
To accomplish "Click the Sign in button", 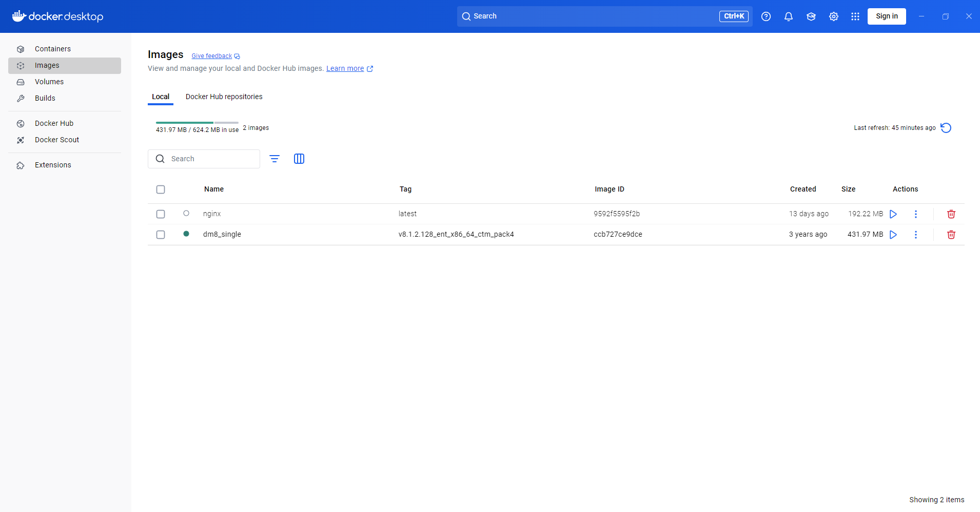I will tap(886, 16).
